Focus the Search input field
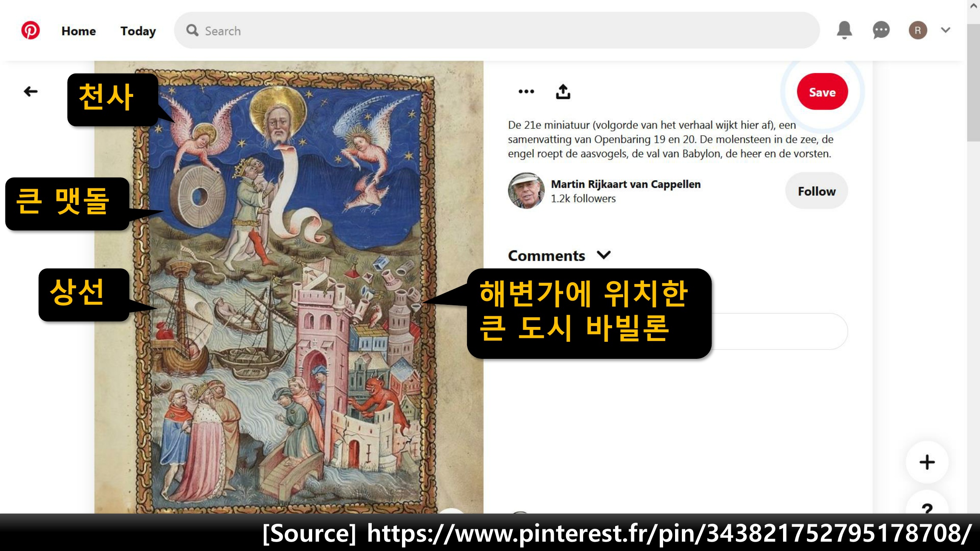The height and width of the screenshot is (551, 980). (x=497, y=30)
